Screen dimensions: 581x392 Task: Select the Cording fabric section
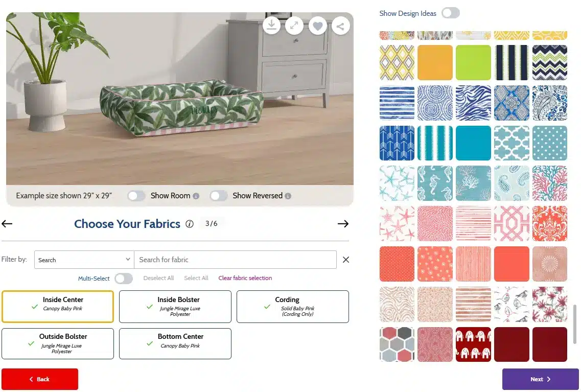click(x=293, y=307)
